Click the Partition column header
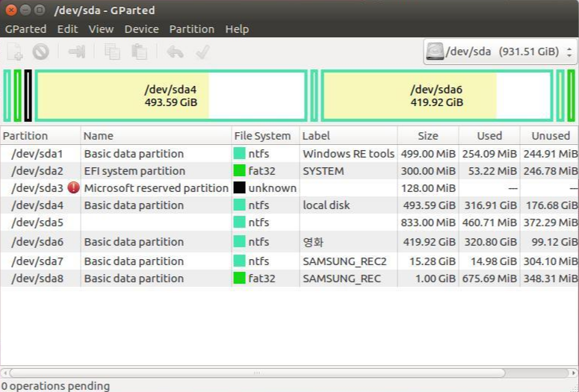This screenshot has width=579, height=392. [40, 135]
